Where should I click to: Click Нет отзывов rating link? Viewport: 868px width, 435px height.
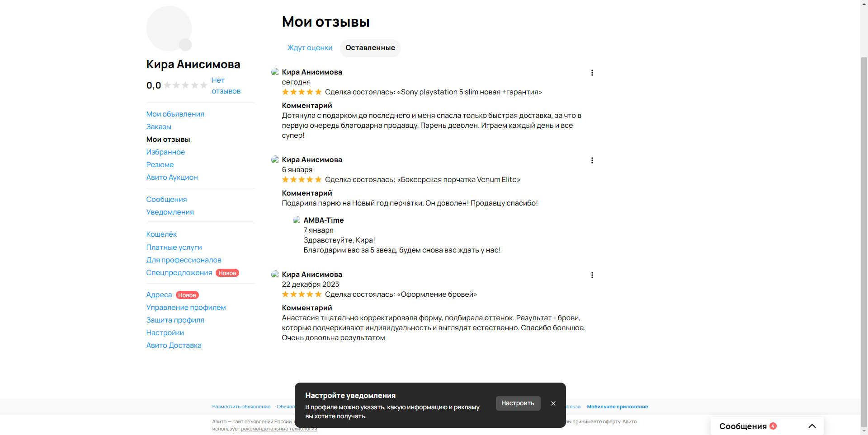coord(226,86)
